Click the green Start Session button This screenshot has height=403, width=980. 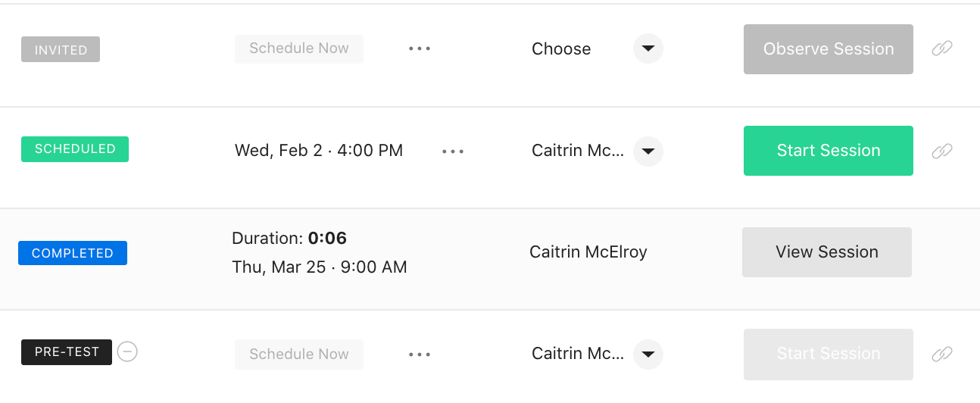point(829,151)
